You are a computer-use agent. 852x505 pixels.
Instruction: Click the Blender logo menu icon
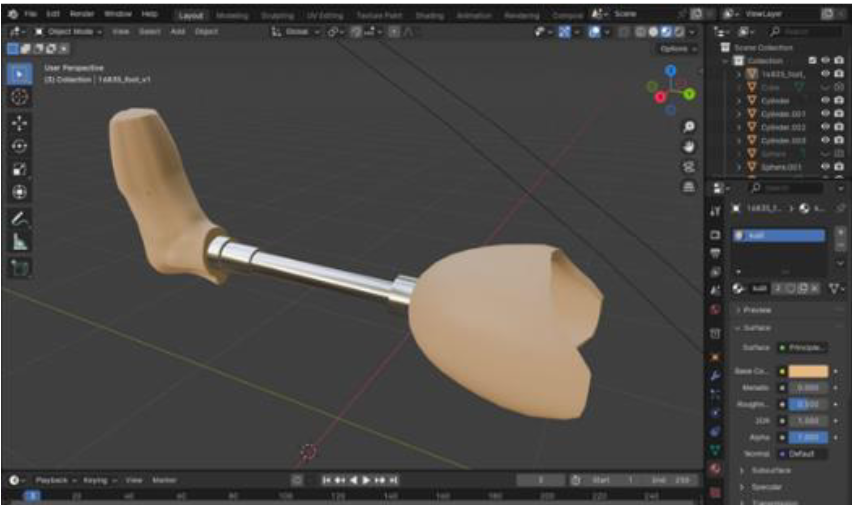pyautogui.click(x=12, y=14)
